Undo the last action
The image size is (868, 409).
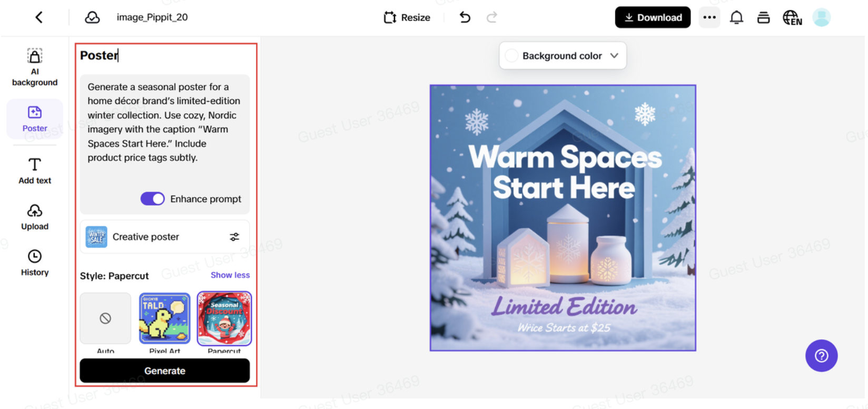[465, 17]
